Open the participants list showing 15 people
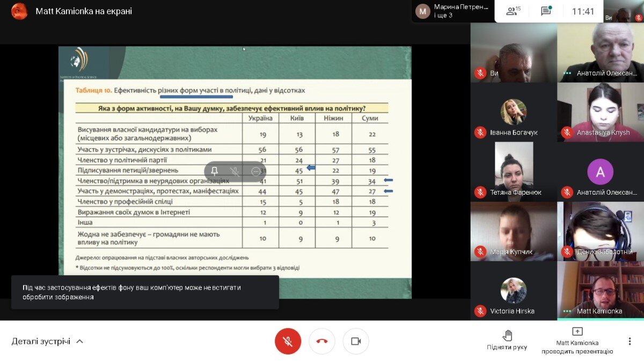 (x=514, y=11)
